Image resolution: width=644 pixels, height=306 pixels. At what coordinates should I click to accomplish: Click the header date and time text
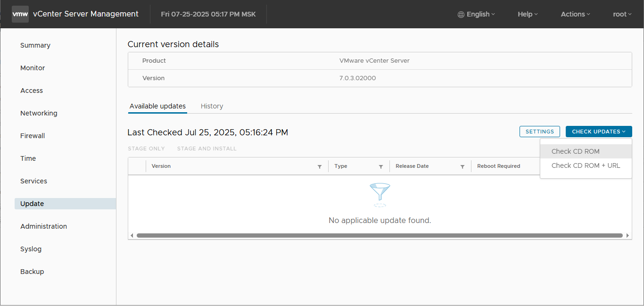(x=208, y=14)
